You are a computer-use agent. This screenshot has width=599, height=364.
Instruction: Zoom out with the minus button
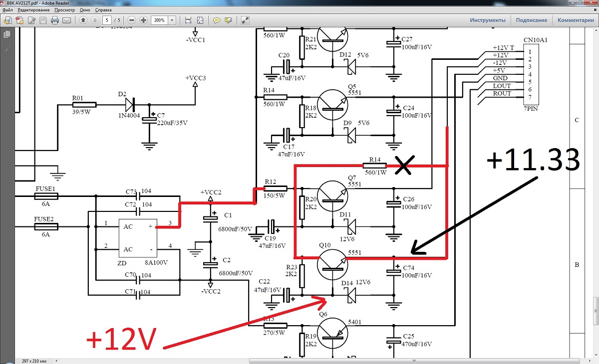132,20
